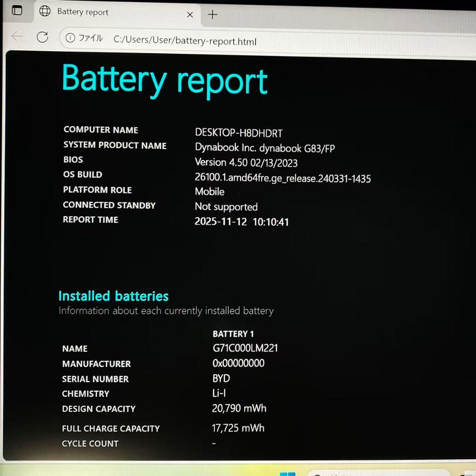Click the dynabook G83/FP product name
Screen dimensions: 476x476
(265, 148)
